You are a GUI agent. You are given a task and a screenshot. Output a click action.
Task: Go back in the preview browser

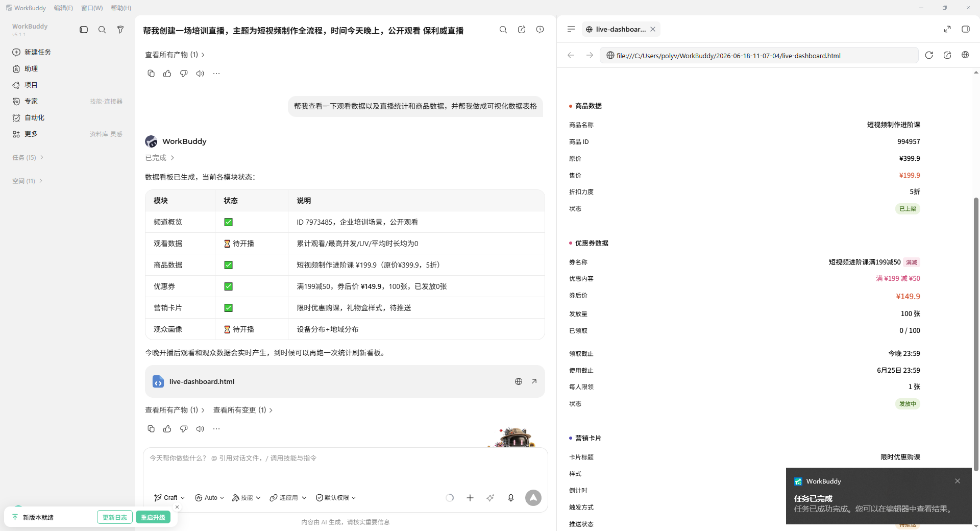(x=571, y=55)
